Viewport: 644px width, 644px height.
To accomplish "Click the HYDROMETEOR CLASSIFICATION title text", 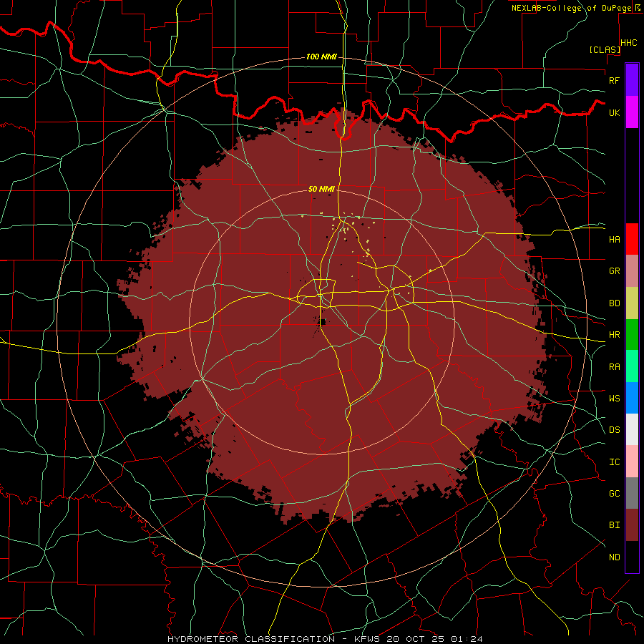I will [251, 639].
